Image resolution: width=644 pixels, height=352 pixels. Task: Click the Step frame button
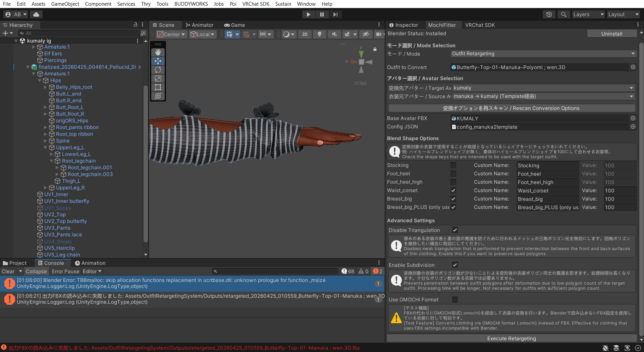[x=335, y=14]
